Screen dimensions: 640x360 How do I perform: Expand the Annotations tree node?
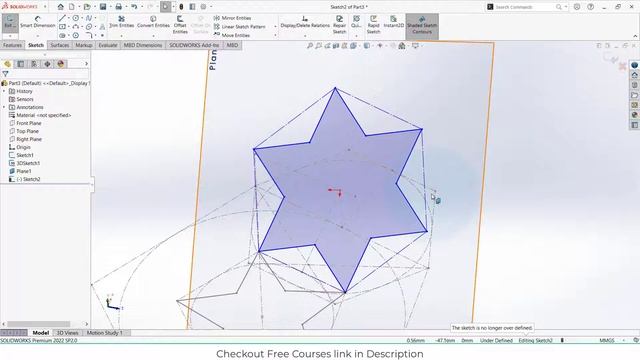[x=4, y=107]
